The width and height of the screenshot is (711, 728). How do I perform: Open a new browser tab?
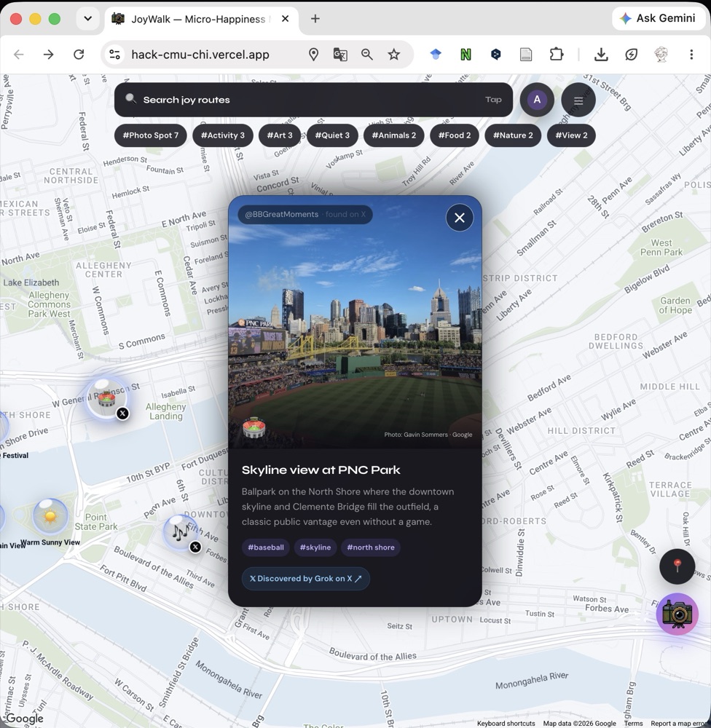(315, 19)
